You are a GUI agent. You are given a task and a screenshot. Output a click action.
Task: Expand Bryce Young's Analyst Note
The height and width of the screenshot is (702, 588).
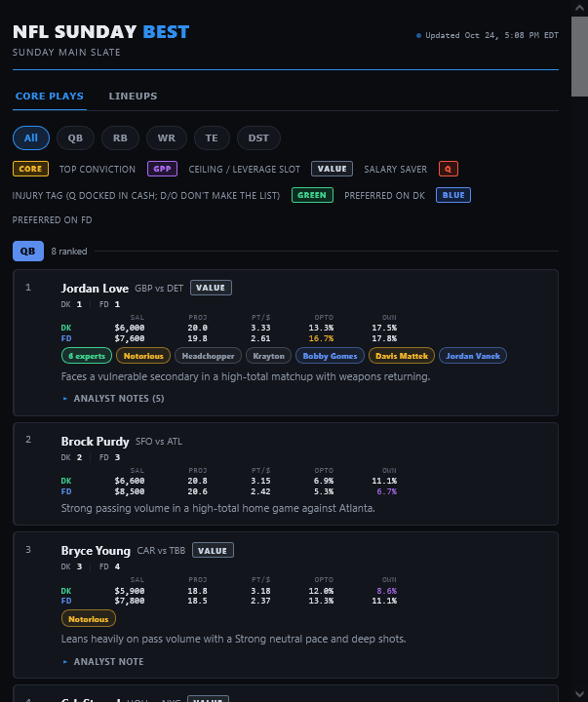click(x=103, y=662)
